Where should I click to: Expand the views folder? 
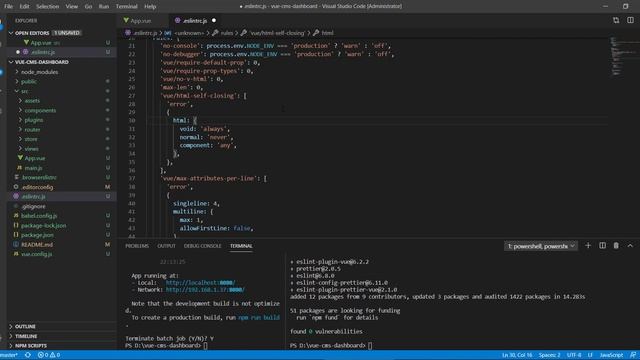click(31, 149)
